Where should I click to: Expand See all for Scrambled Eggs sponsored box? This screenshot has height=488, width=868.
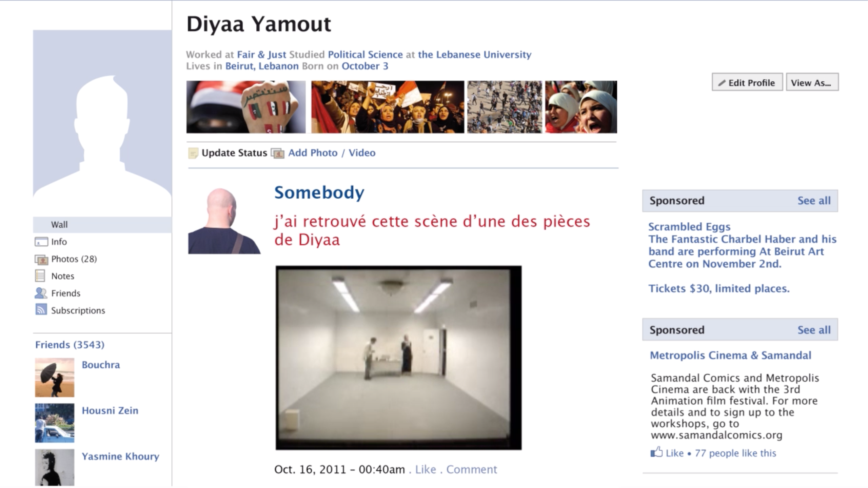click(x=814, y=201)
